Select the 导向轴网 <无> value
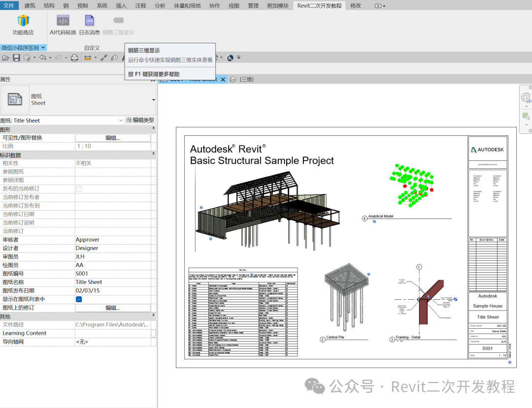 (113, 342)
